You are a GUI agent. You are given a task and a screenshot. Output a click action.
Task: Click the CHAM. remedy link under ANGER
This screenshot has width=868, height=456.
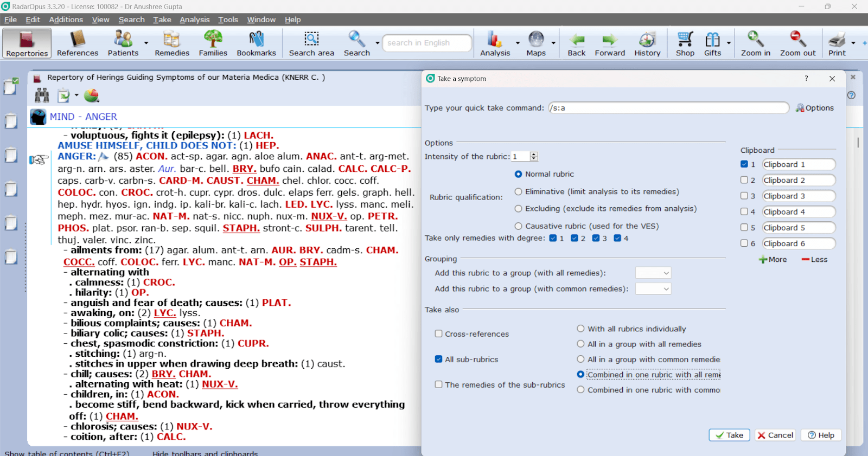coord(263,181)
